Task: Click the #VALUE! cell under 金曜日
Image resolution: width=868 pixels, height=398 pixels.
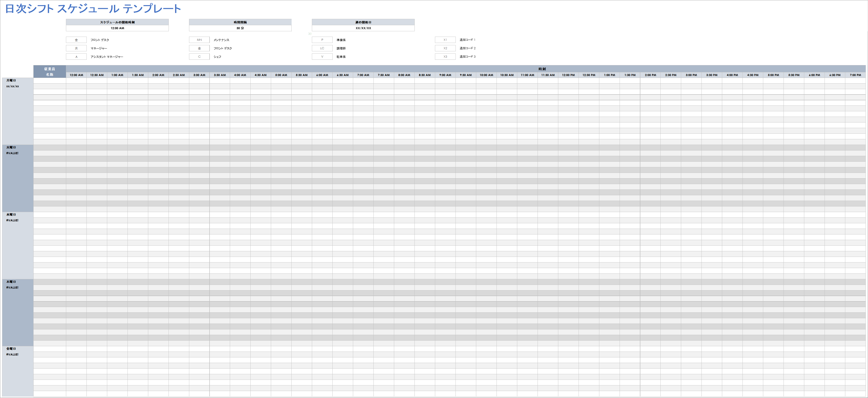Action: click(x=12, y=354)
